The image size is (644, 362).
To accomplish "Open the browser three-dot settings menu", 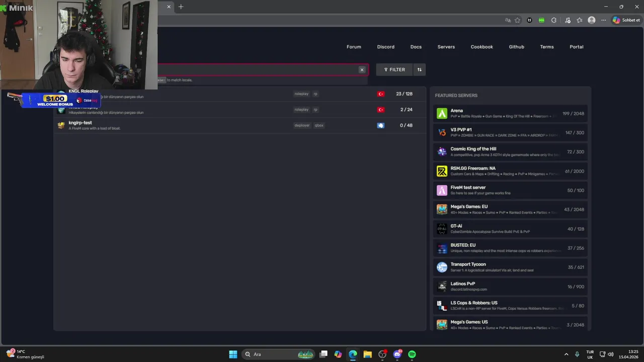I will [603, 20].
